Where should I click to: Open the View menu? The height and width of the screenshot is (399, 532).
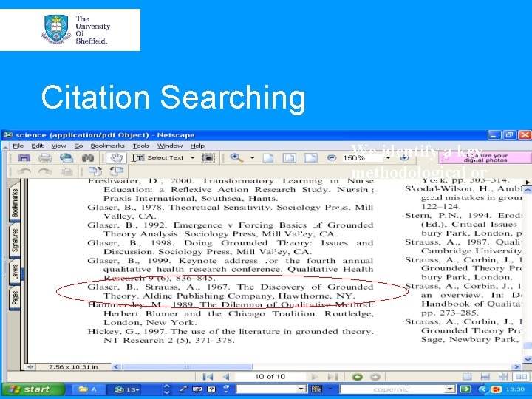(58, 146)
